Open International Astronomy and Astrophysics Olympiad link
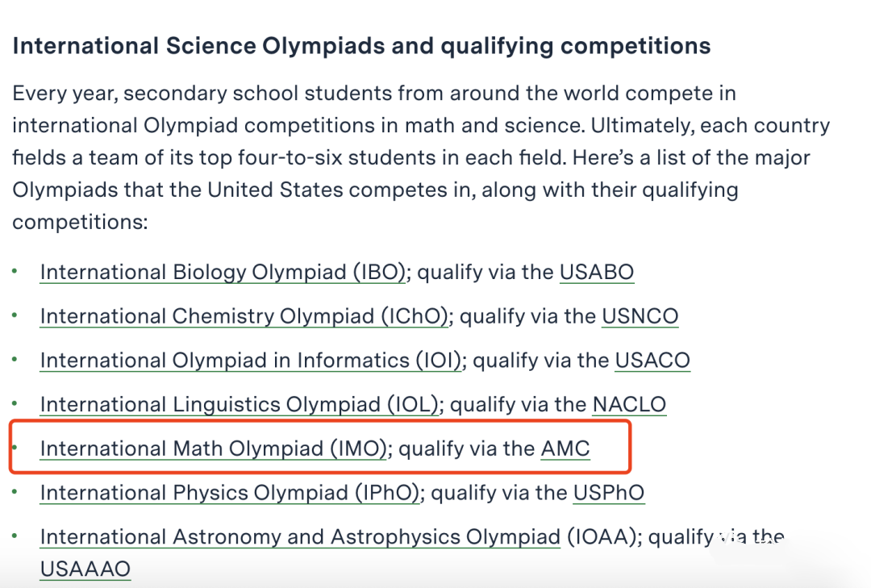 pos(301,537)
